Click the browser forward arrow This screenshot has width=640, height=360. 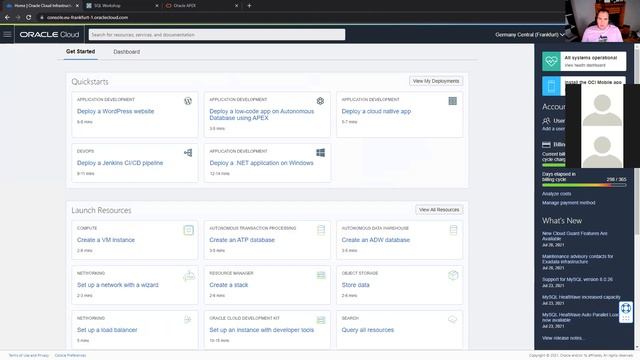click(x=18, y=18)
